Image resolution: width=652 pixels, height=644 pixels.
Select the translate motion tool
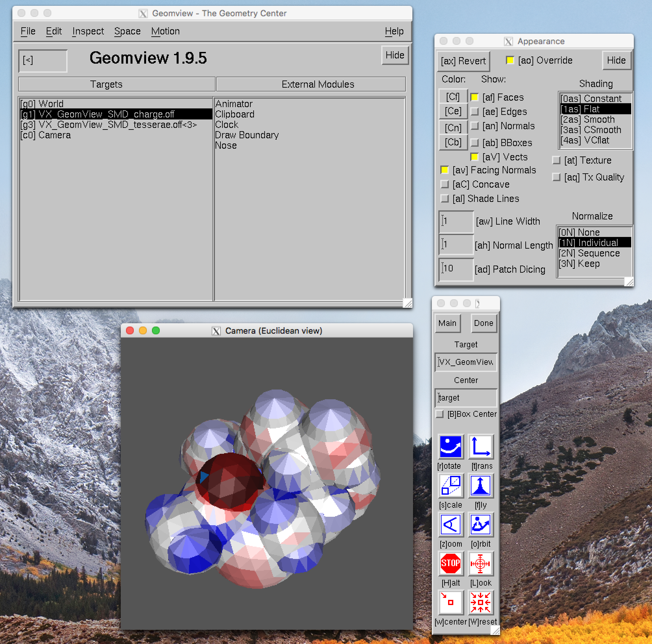(481, 447)
